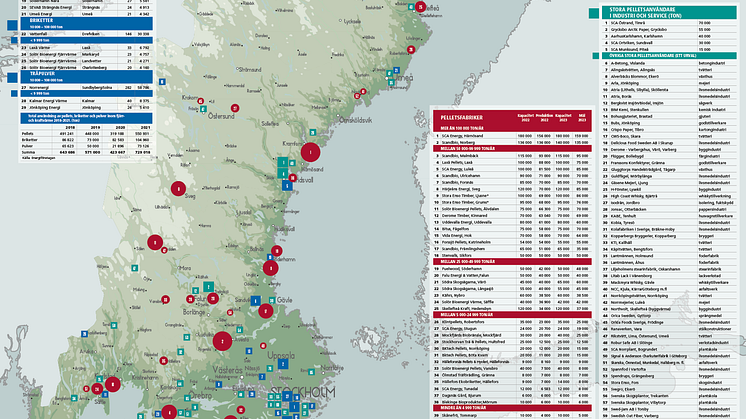
Task: Click the Borlänge city label
Action: 194,312
